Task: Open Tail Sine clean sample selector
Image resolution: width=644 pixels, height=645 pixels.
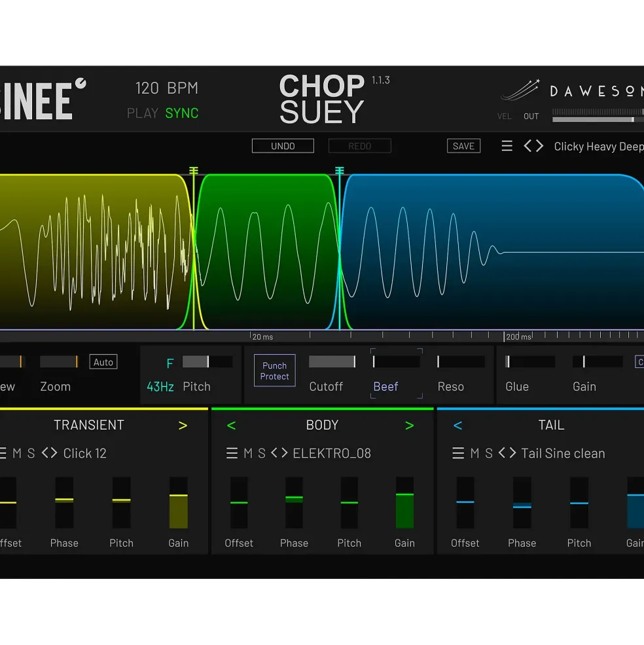Action: [563, 453]
